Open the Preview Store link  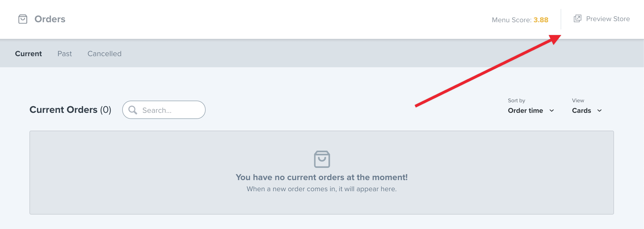pos(608,19)
